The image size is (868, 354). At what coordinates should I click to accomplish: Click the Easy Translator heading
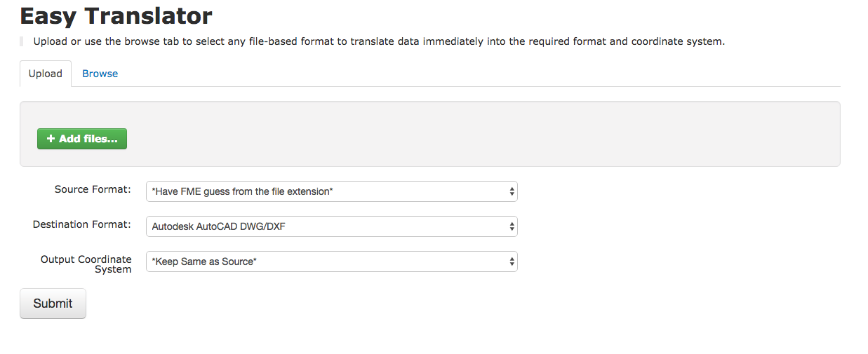click(116, 15)
